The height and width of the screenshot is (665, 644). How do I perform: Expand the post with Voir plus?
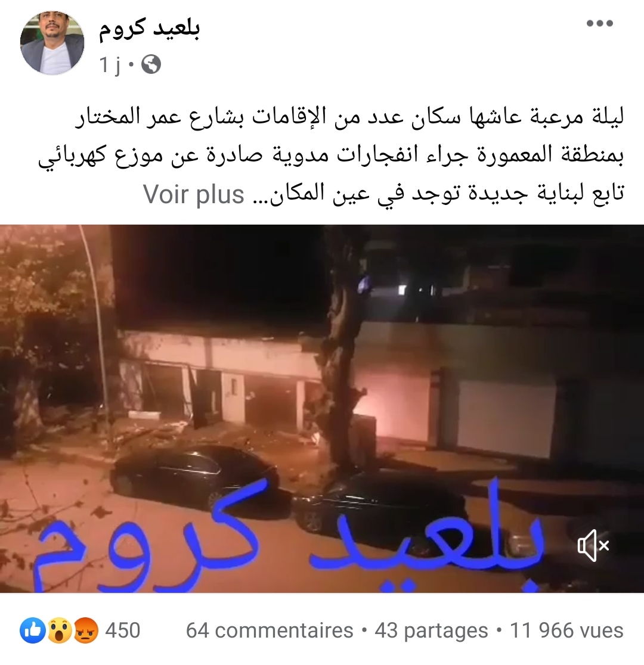194,194
